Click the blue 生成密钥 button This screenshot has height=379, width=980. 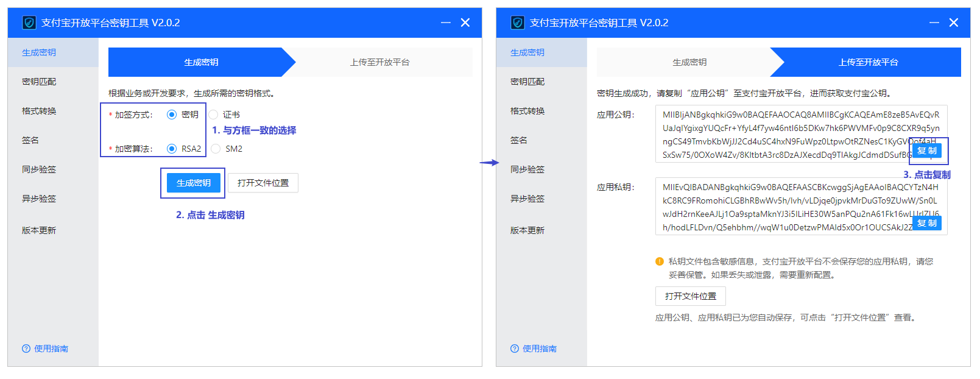click(x=194, y=183)
